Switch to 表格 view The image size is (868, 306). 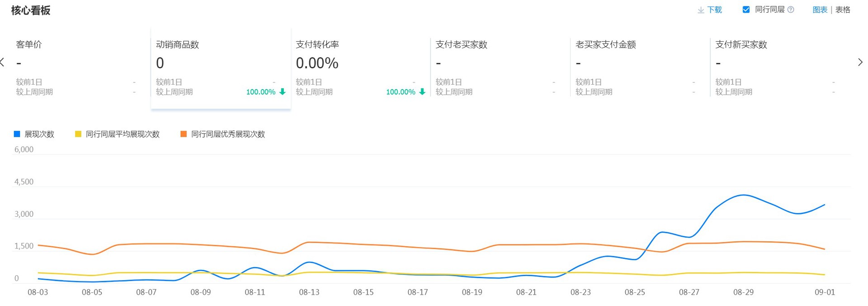(x=843, y=10)
